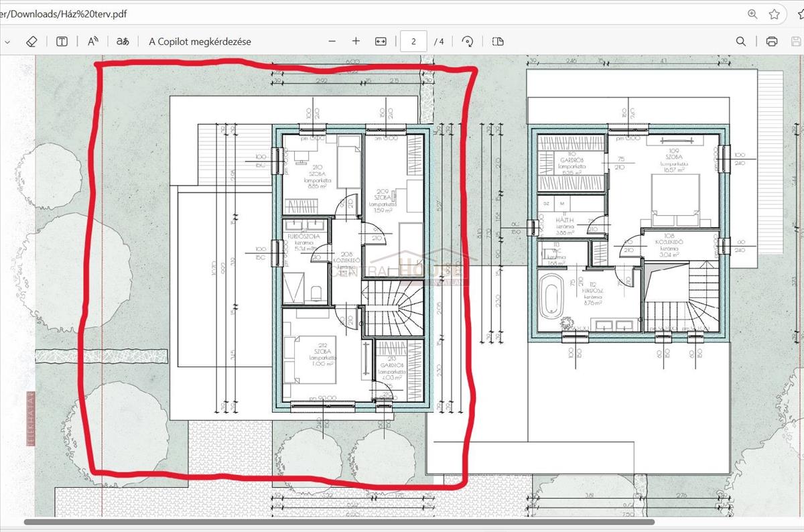Print the PDF document

771,42
